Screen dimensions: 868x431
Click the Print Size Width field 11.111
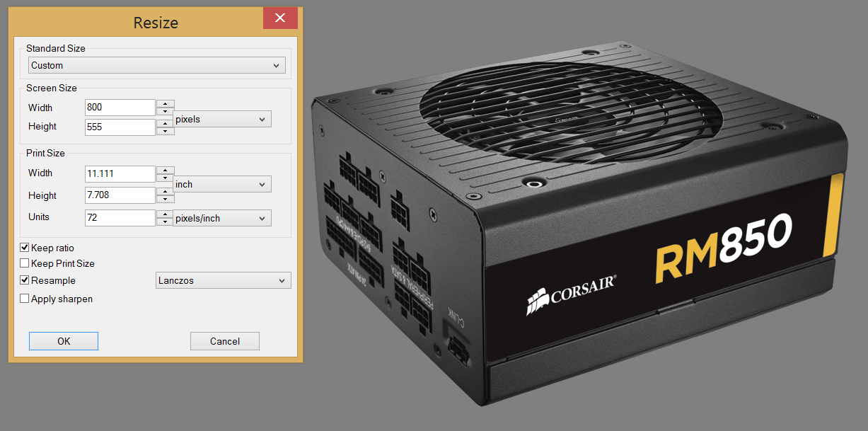point(120,174)
